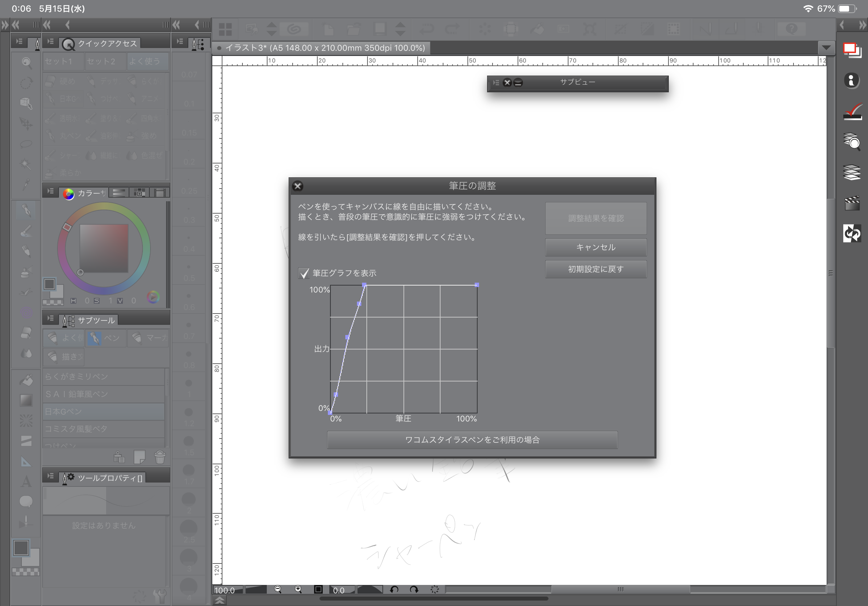Open the layer search magnifier icon

(852, 142)
